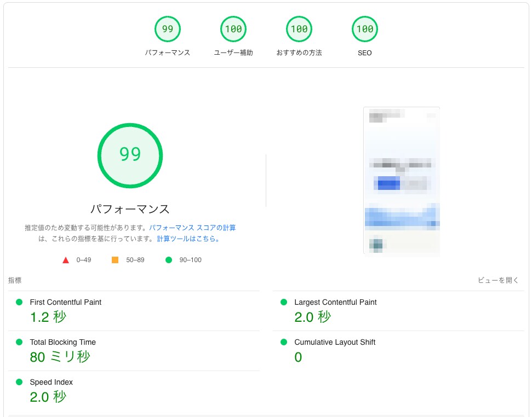This screenshot has height=417, width=532.
Task: Click the green dot beside Cumulative Layout Shift
Action: [284, 342]
